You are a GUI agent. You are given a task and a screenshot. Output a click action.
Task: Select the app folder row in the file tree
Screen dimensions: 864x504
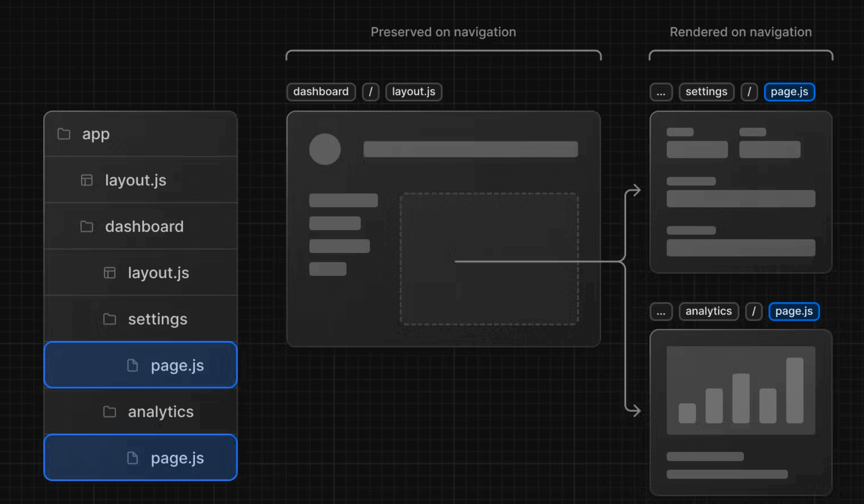tap(140, 134)
